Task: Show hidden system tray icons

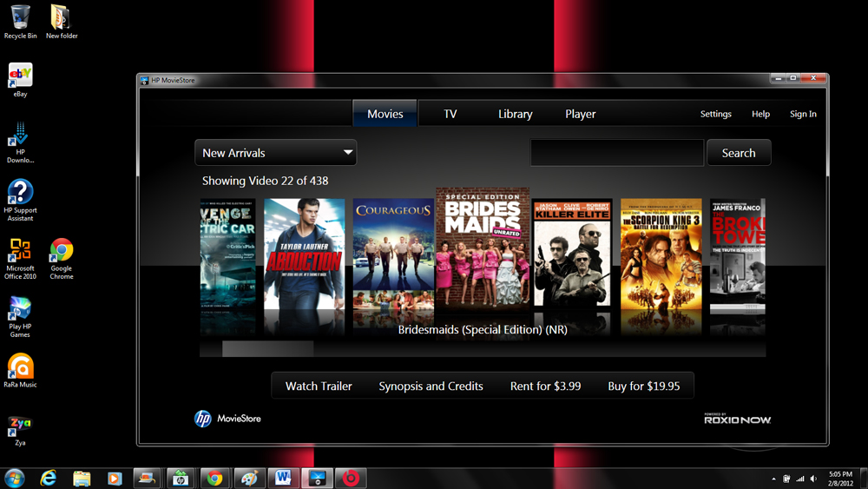Action: (x=773, y=479)
